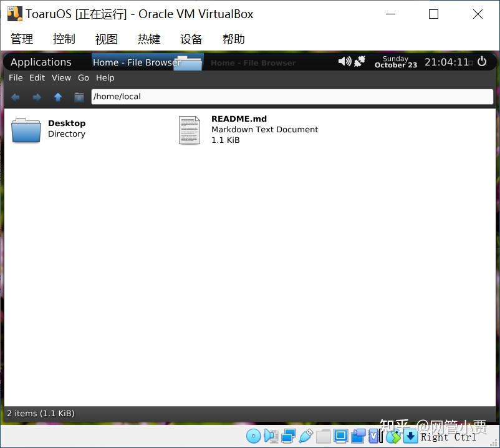Open the volume control in the panel
The width and height of the screenshot is (500, 448).
(x=344, y=61)
